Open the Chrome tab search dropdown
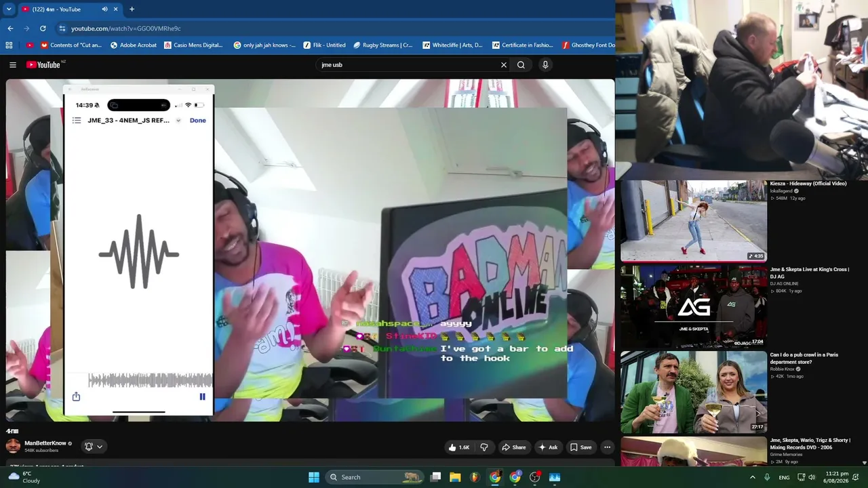 tap(9, 9)
